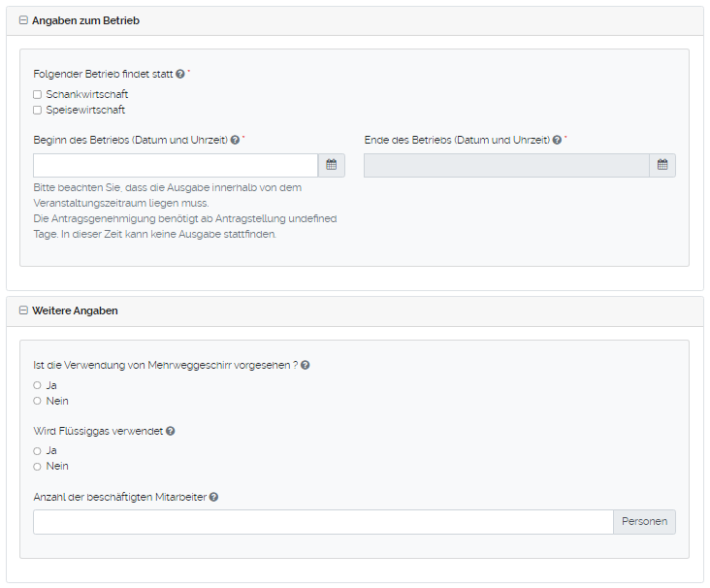Show help for Mehrweggeschirr question
The width and height of the screenshot is (710, 588).
(306, 365)
